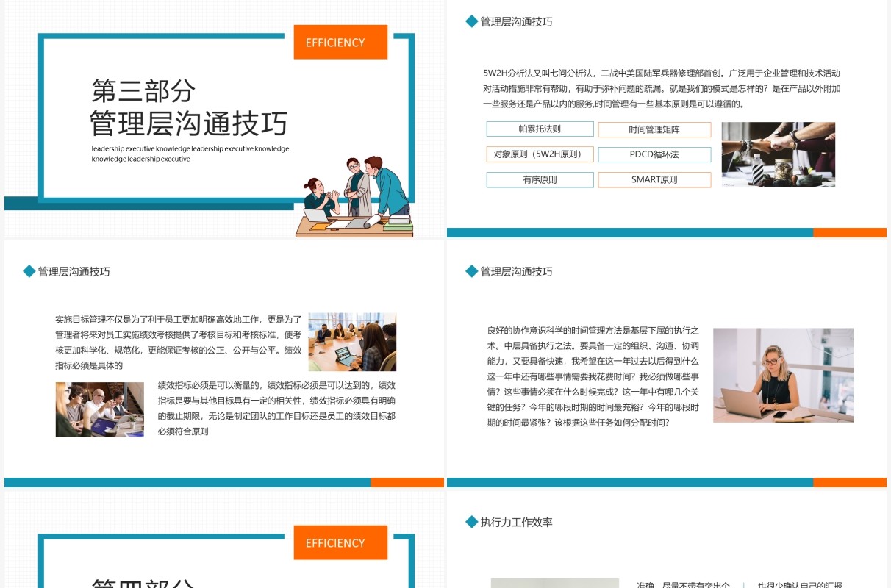Click the 时间管理矩阵 box
Screen dimensions: 891x588
(654, 129)
